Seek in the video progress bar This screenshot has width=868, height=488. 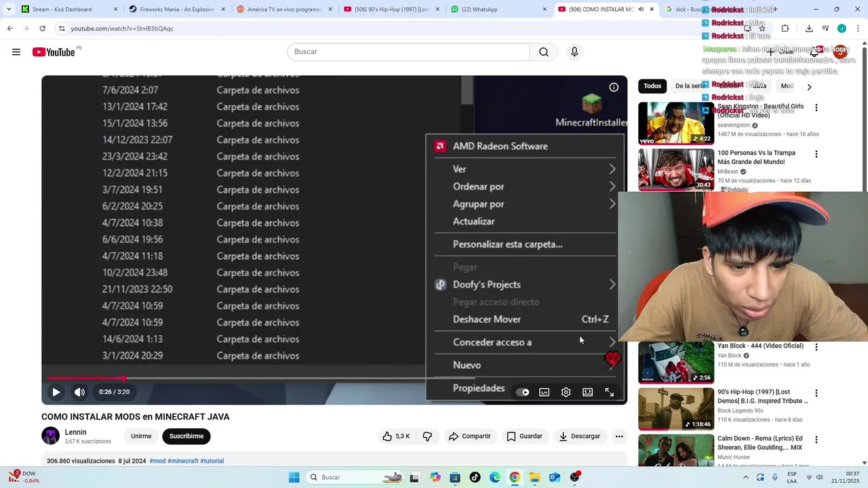coord(334,378)
